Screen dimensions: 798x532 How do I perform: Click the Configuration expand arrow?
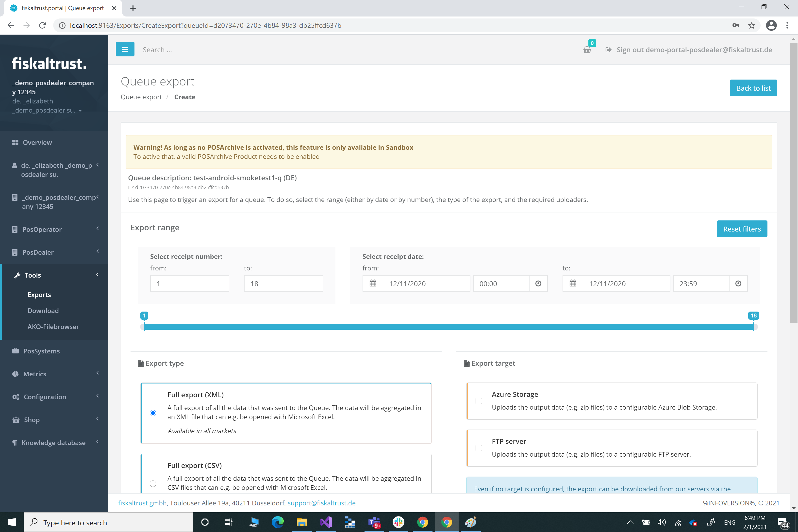(97, 397)
